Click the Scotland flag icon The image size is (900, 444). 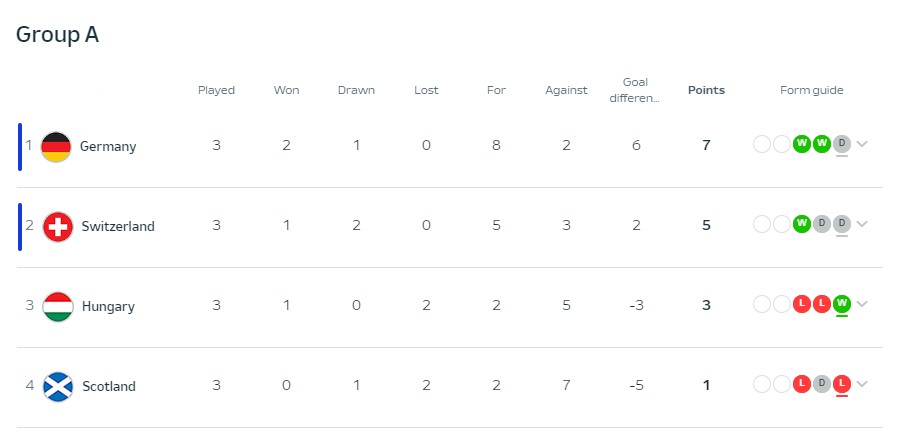[x=58, y=386]
